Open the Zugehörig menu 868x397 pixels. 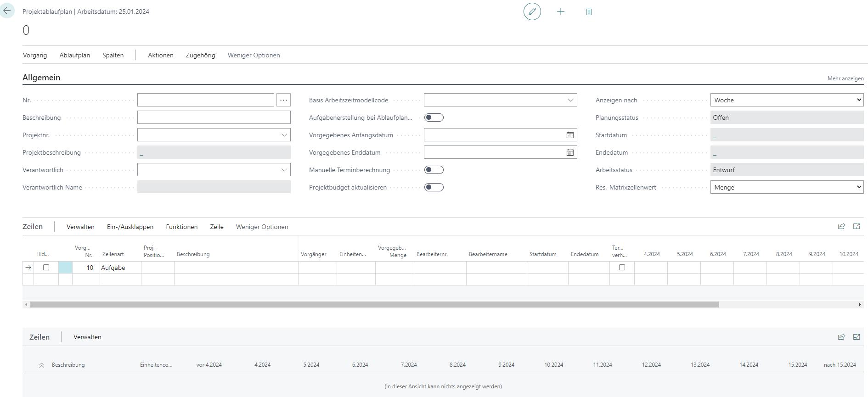point(200,55)
